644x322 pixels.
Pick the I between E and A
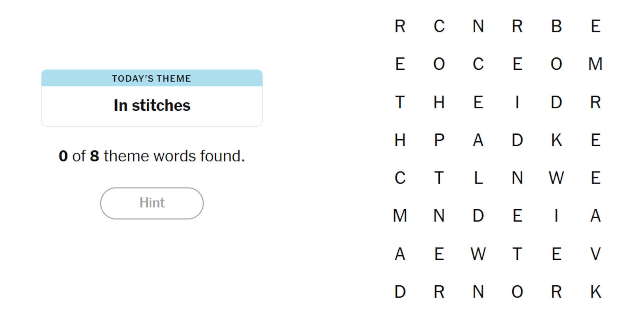(556, 216)
